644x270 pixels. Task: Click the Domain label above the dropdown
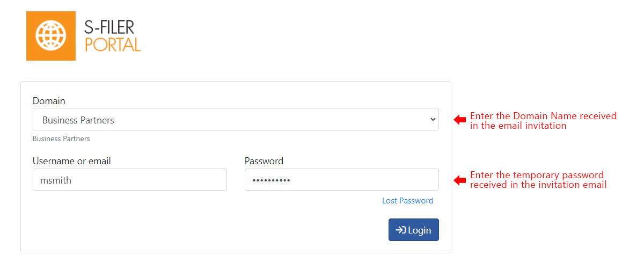49,101
